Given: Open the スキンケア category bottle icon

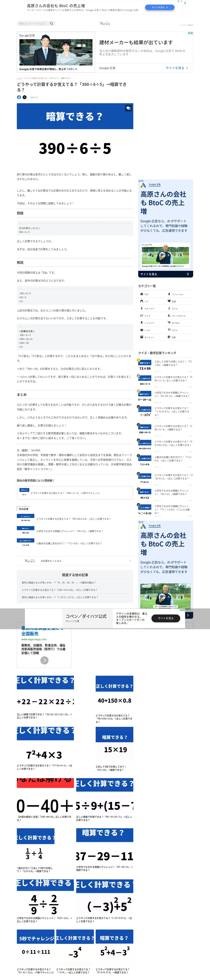Looking at the screenshot, I should coord(142,309).
